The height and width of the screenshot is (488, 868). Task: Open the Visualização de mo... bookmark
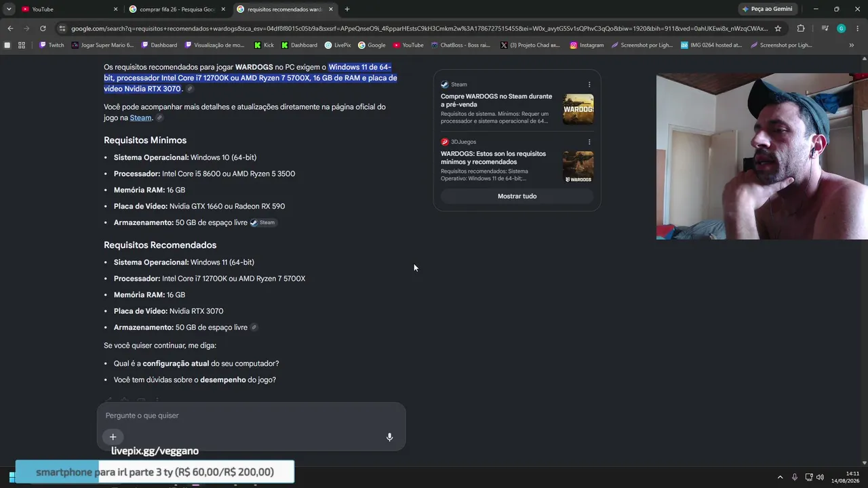214,45
